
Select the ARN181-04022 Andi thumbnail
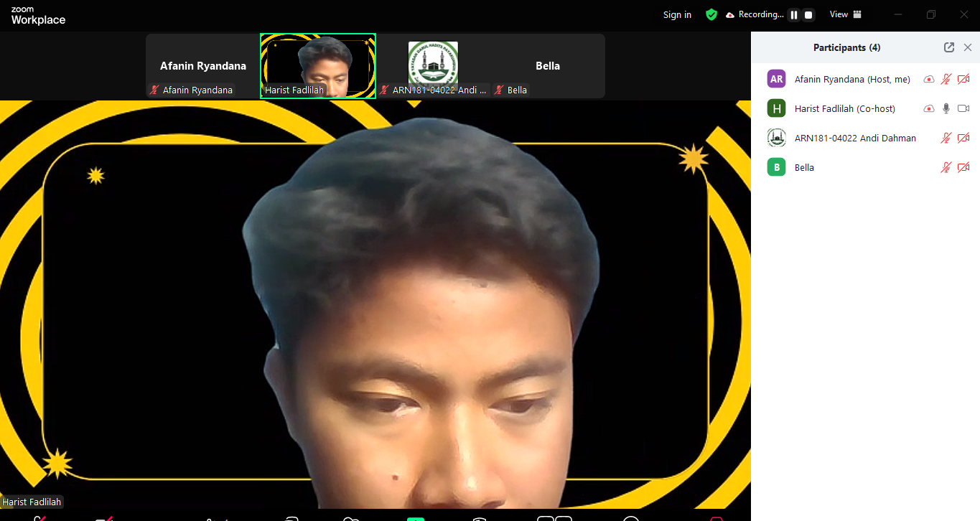point(433,65)
